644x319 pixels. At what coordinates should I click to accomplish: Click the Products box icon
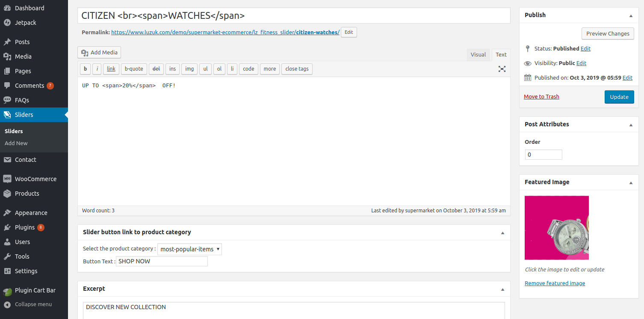(x=7, y=194)
